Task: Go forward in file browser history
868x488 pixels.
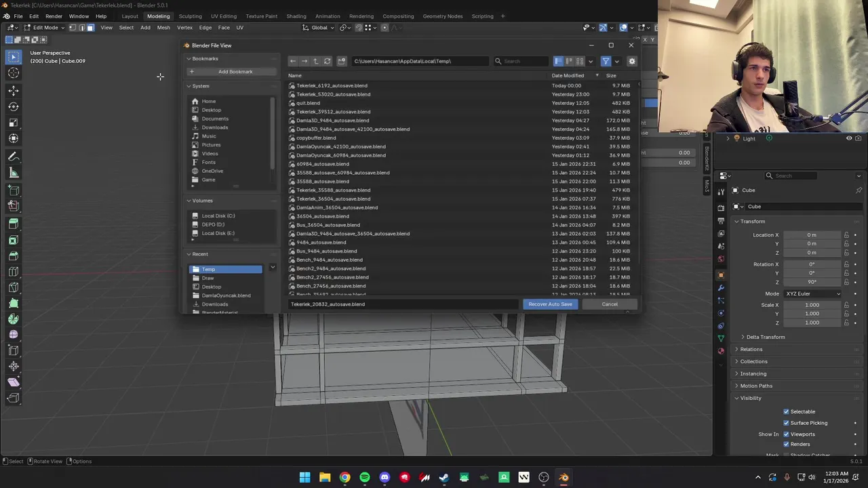Action: (304, 61)
